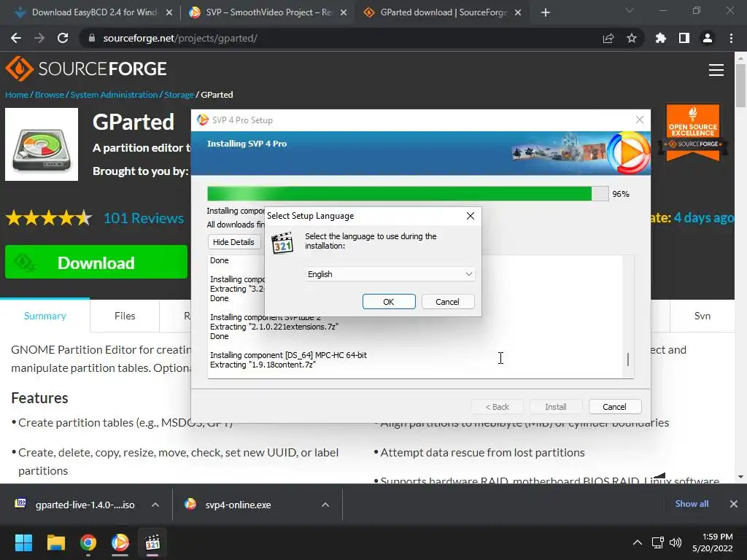Click the install log scrollbar thumb
747x560 pixels.
pyautogui.click(x=628, y=359)
